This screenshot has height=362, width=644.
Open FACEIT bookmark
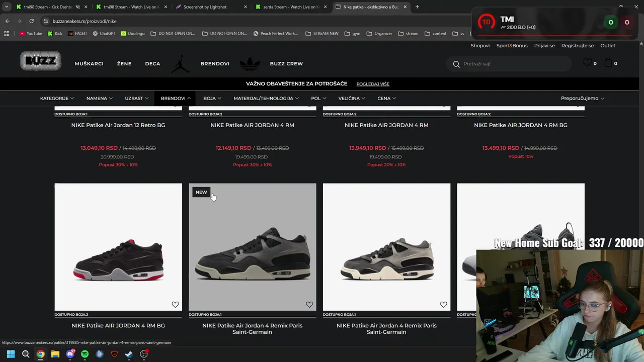(x=77, y=34)
